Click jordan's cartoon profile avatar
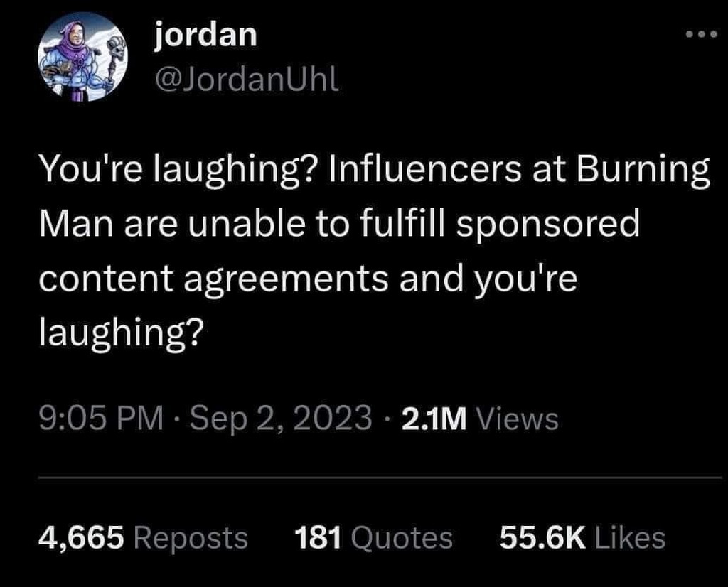The width and height of the screenshot is (728, 587). click(x=83, y=57)
